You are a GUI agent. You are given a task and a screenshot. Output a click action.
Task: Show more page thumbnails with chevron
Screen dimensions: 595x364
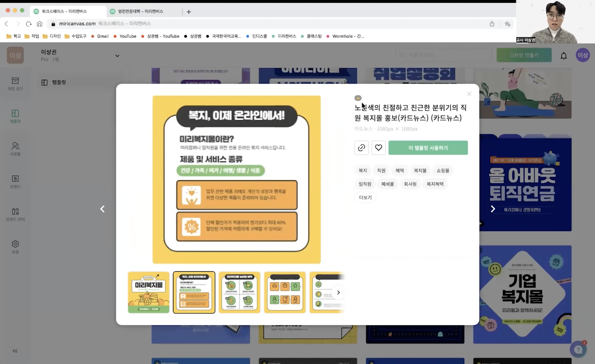[338, 292]
